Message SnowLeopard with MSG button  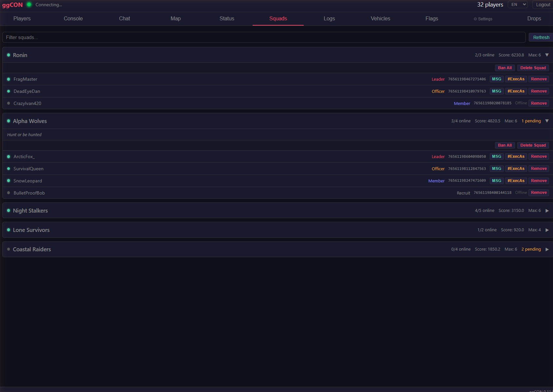(x=497, y=181)
